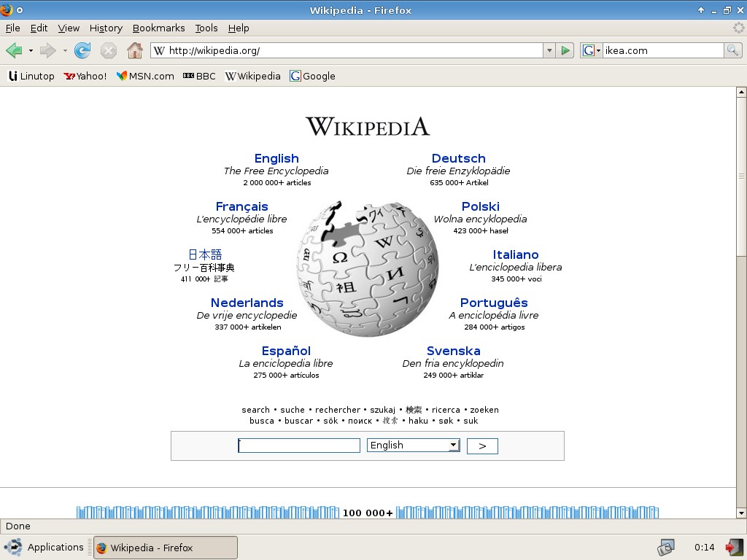Expand the English language select box
The image size is (747, 560).
tap(413, 446)
